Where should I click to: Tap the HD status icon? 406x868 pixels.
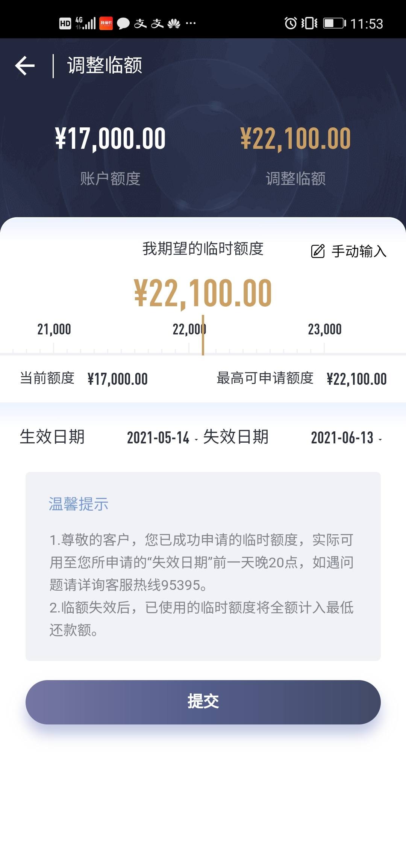click(65, 24)
